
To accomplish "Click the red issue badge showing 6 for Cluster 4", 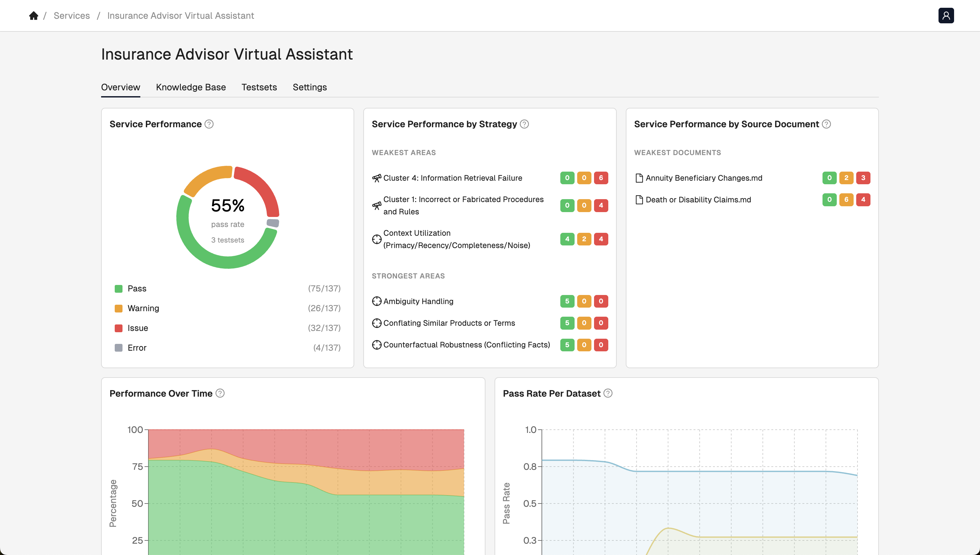I will [x=601, y=178].
